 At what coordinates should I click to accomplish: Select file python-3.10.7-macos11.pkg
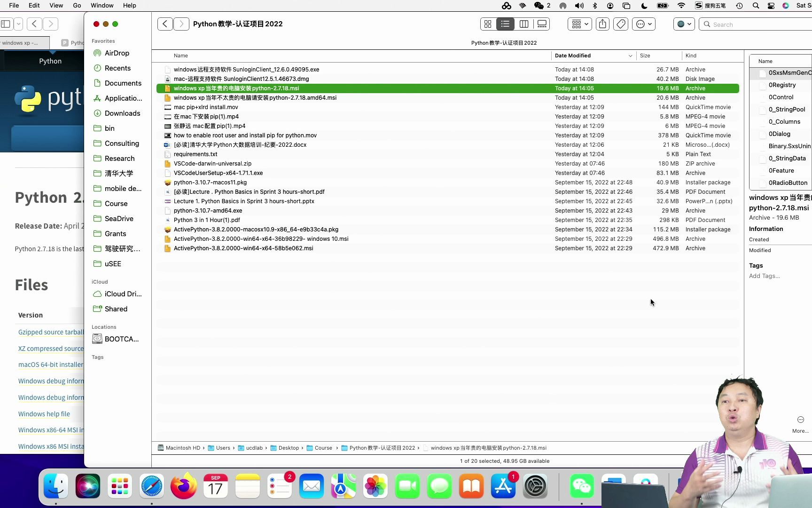coord(447,183)
